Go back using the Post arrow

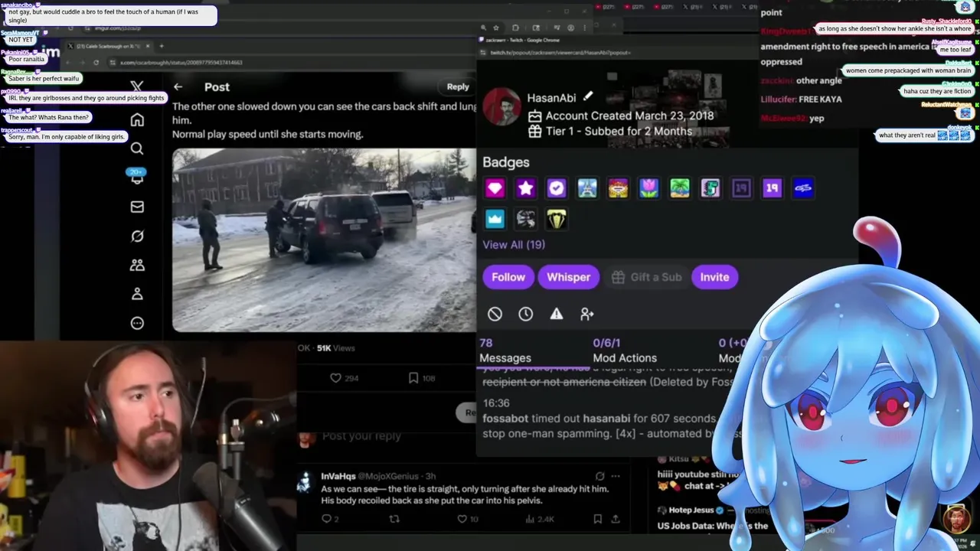178,87
